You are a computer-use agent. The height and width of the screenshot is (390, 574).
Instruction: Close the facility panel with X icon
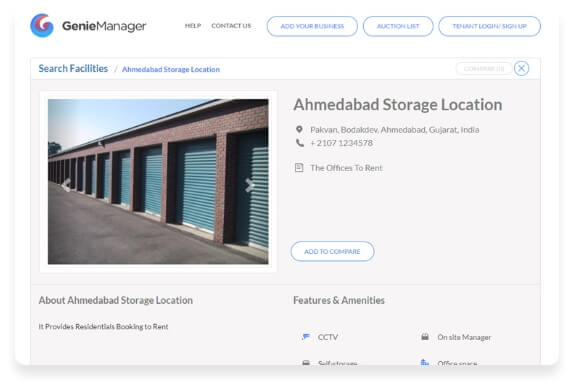pos(521,68)
